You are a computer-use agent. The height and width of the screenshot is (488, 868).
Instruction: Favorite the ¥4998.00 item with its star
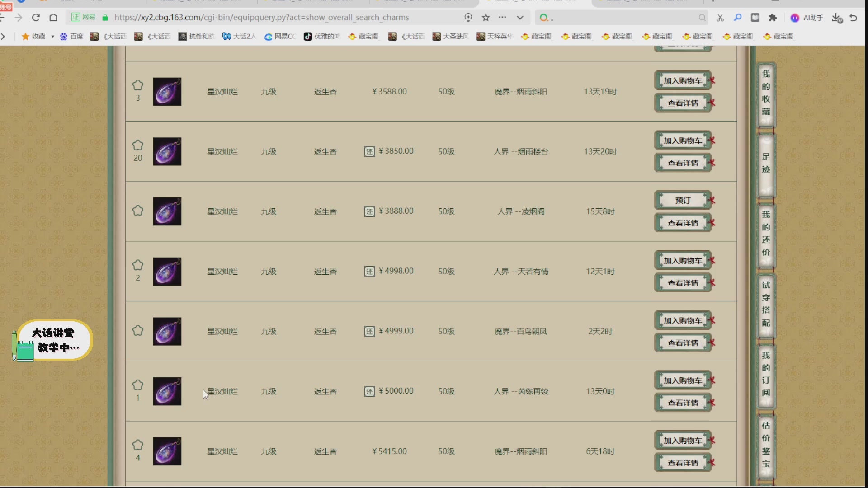click(x=138, y=265)
